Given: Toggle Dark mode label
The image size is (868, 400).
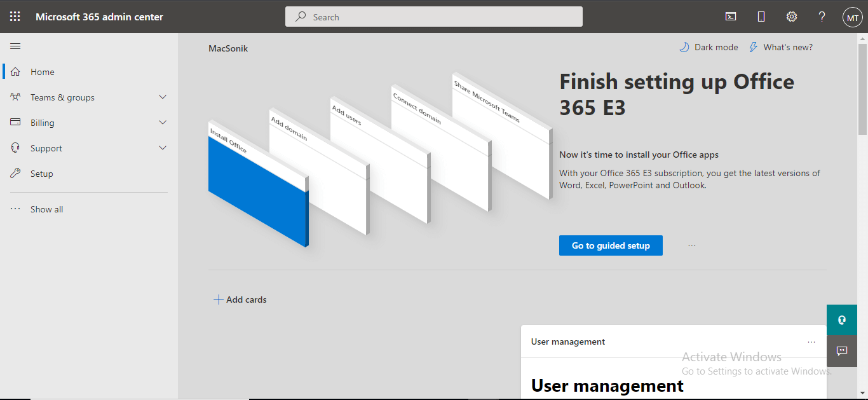Looking at the screenshot, I should click(x=716, y=47).
